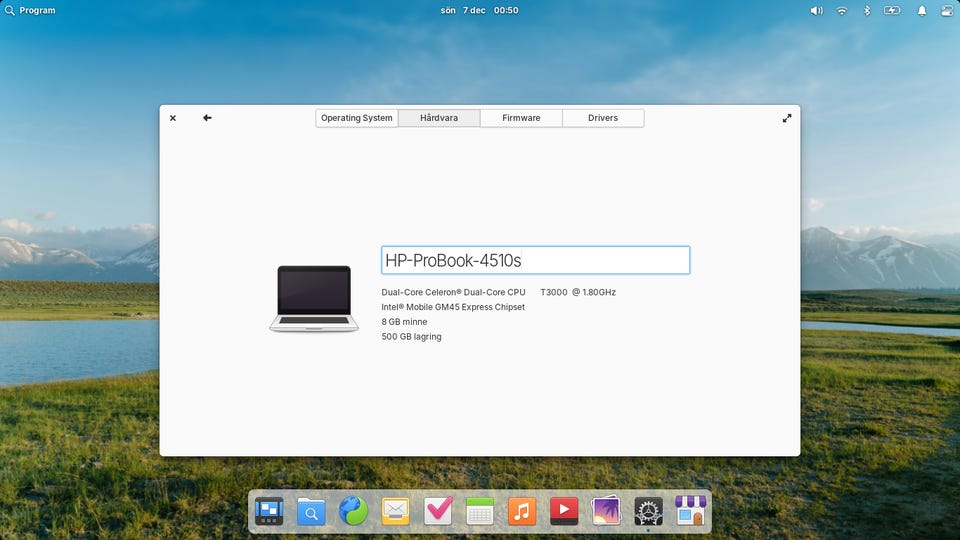
Task: Open the sound volume indicator
Action: tap(816, 10)
